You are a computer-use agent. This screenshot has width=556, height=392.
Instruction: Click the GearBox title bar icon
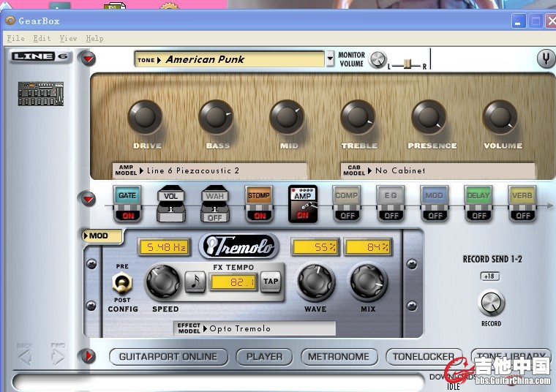pos(10,20)
